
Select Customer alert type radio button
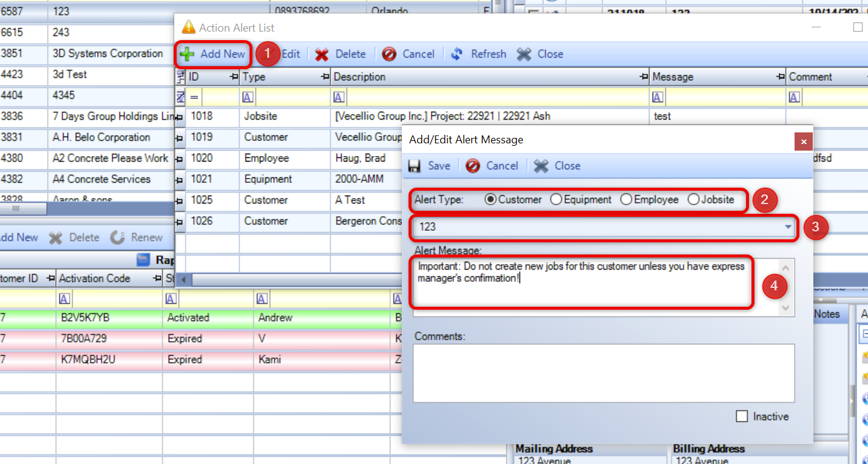(514, 199)
